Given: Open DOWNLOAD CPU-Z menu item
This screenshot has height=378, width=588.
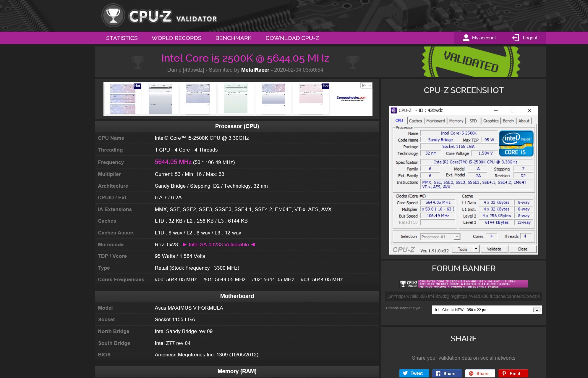Looking at the screenshot, I should click(x=292, y=38).
